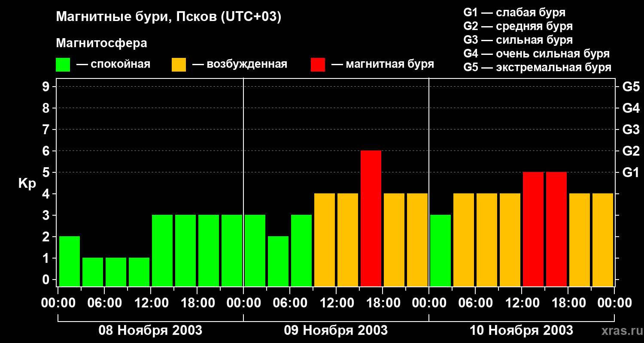Click the '06:00' time label under 08 November

pos(104,303)
